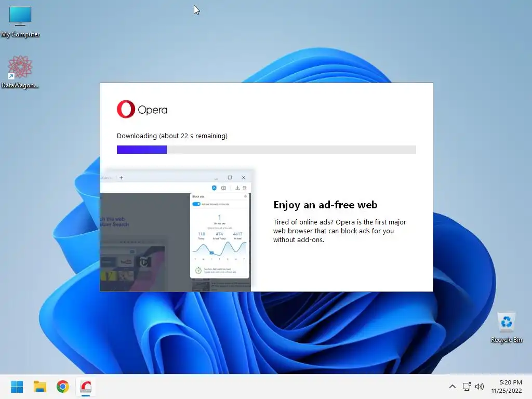The width and height of the screenshot is (532, 399).
Task: Click the 'Downloading (about 22 s remaining)' text
Action: pos(172,136)
